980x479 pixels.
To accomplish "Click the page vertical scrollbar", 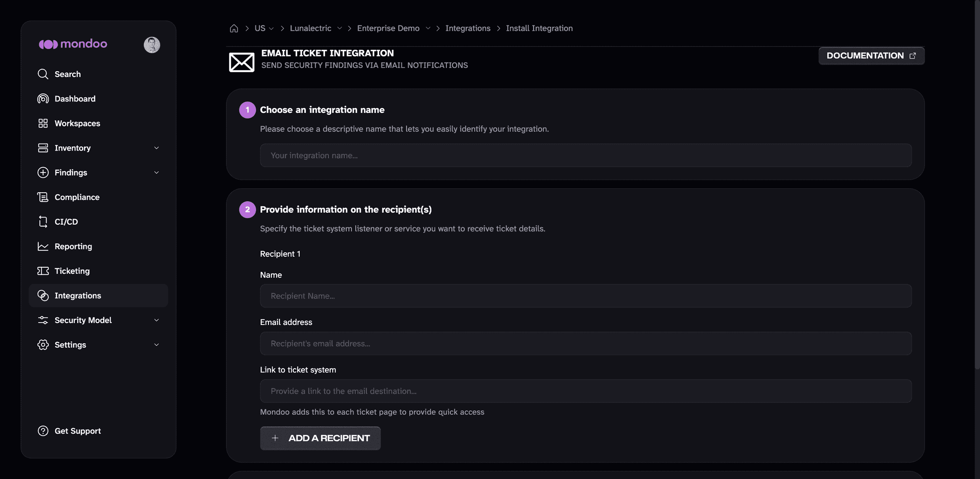I will pyautogui.click(x=977, y=185).
